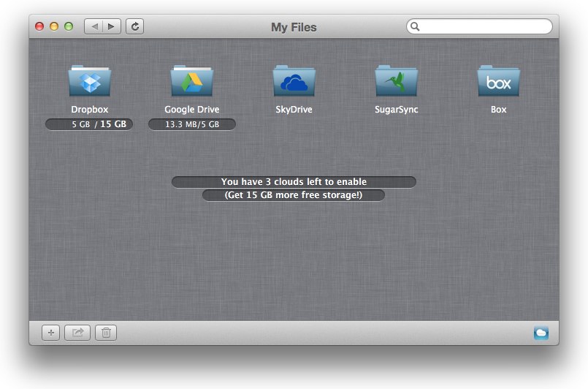The image size is (588, 389).
Task: Zoom the window with green button
Action: tap(69, 26)
